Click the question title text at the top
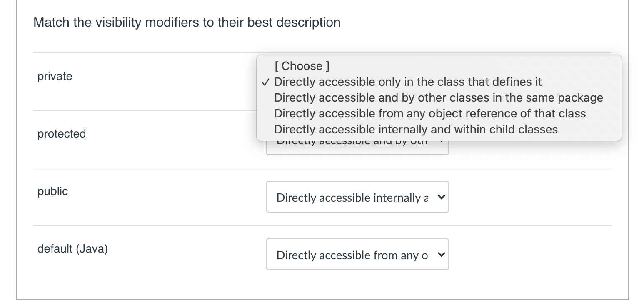 tap(187, 22)
